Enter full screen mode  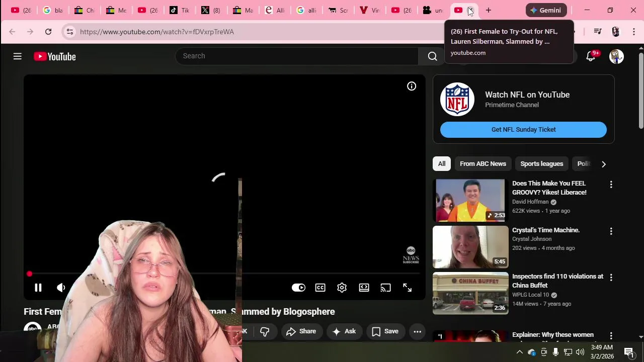coord(407,288)
